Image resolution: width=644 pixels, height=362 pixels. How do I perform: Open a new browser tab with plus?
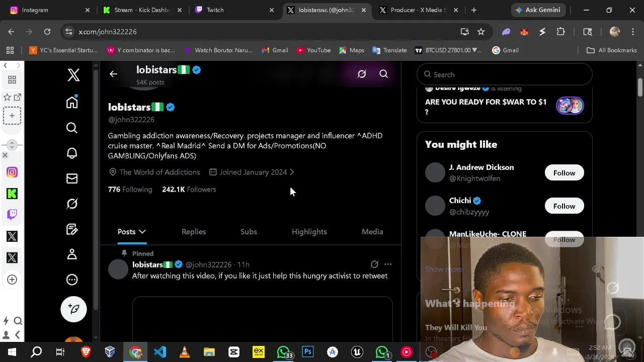[x=473, y=10]
